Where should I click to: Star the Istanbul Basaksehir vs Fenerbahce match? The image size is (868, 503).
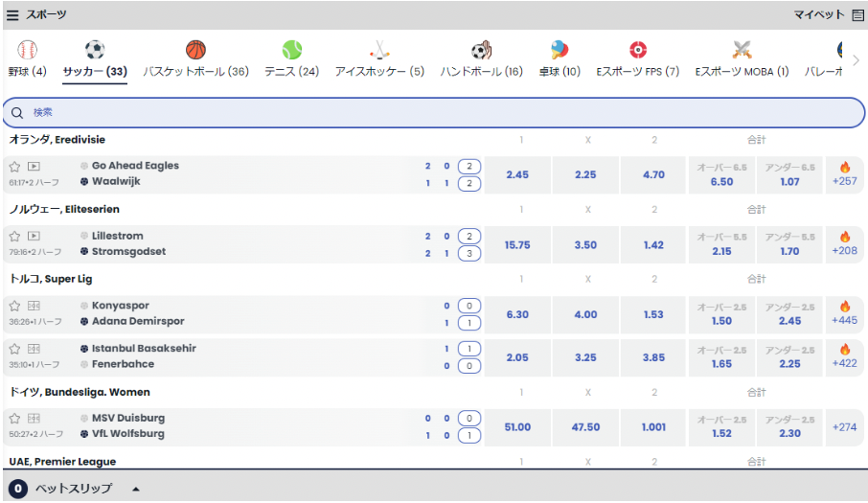[14, 349]
